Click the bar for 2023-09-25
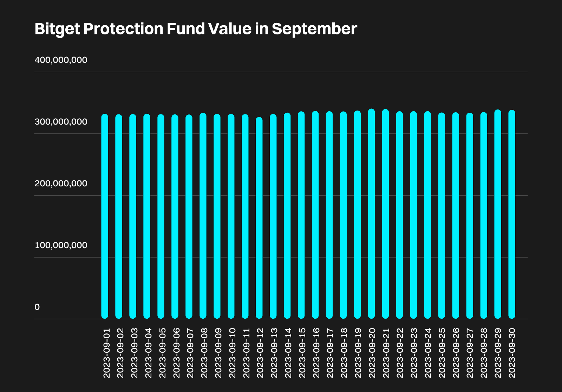Image resolution: width=562 pixels, height=392 pixels. coord(442,215)
